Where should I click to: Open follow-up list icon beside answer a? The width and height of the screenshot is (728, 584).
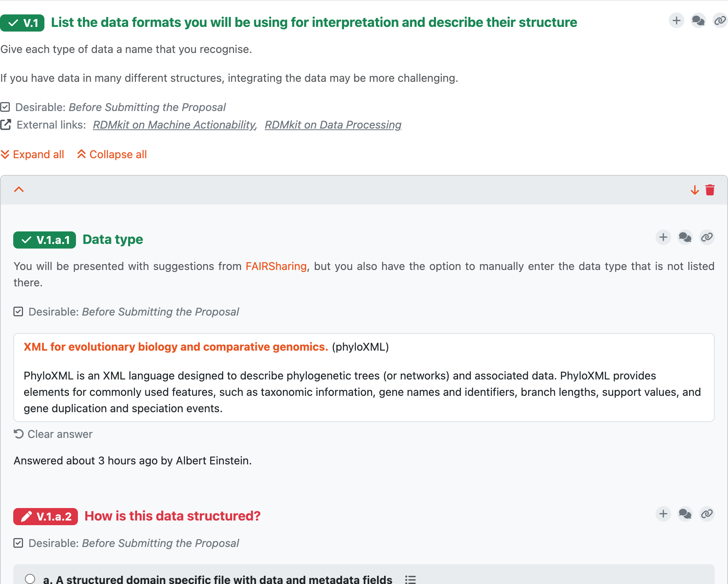click(410, 579)
